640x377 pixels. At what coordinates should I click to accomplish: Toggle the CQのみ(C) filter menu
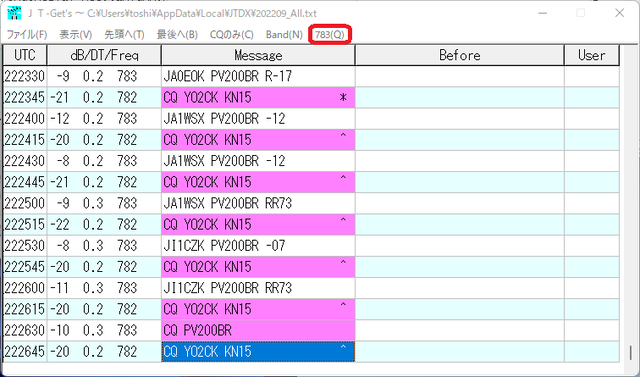click(231, 35)
